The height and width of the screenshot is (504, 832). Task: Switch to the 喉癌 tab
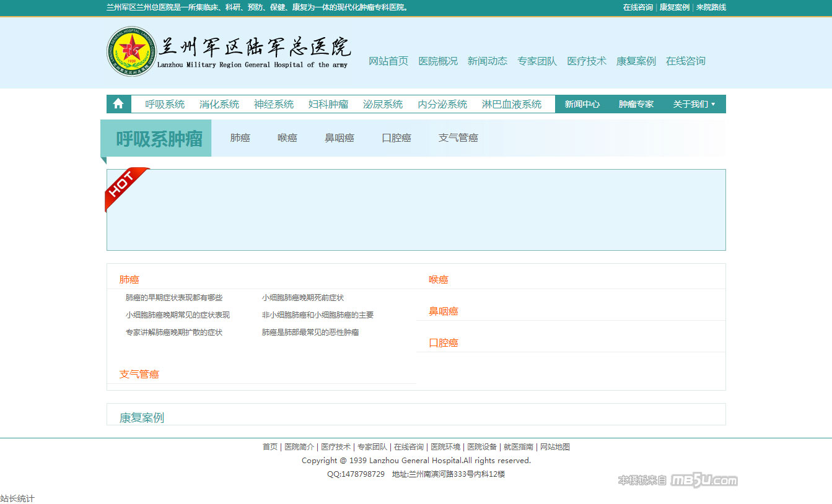287,137
